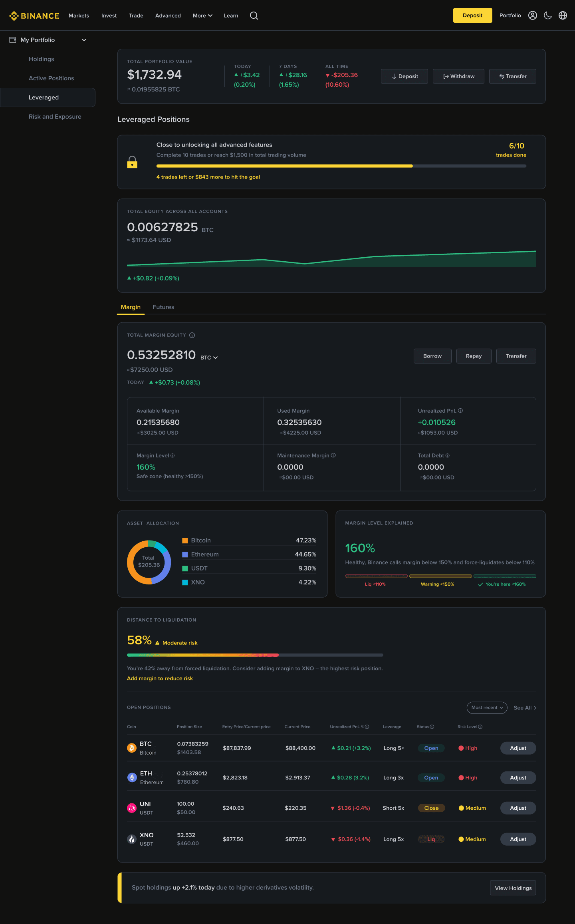Click the distance to liquidation gradient bar
Viewport: 575px width, 924px height.
[x=255, y=655]
